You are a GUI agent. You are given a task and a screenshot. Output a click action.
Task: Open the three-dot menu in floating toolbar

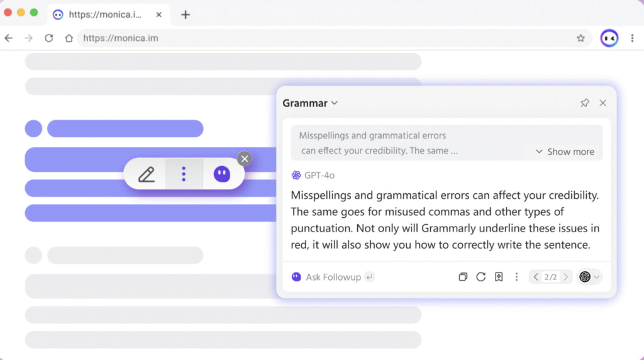point(184,174)
